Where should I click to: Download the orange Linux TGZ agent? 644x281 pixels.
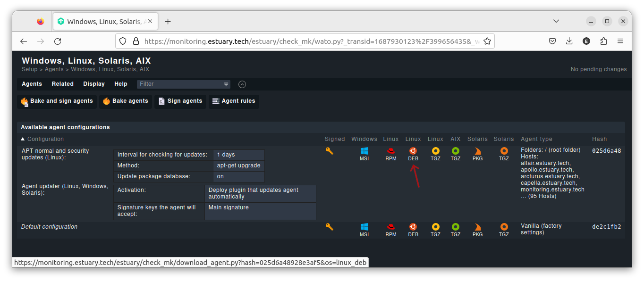435,152
